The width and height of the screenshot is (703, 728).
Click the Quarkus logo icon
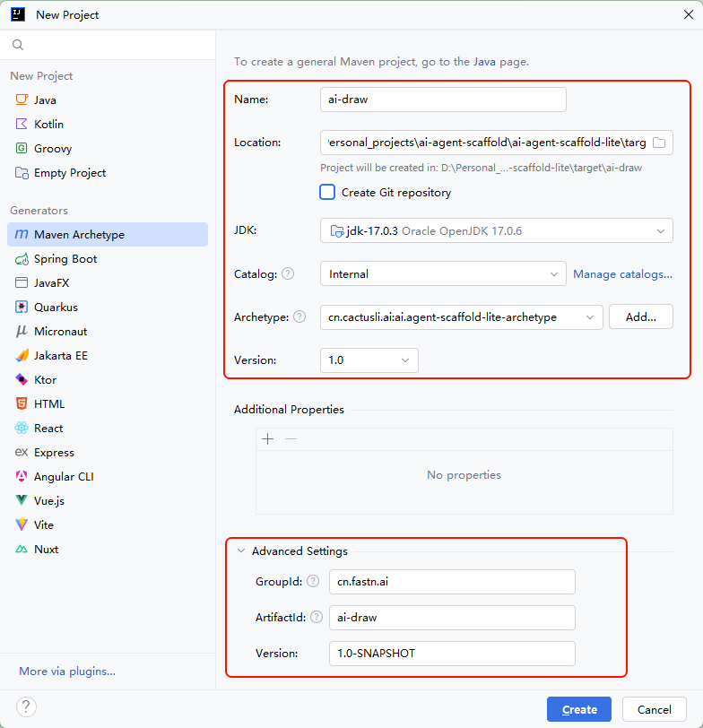click(x=22, y=307)
